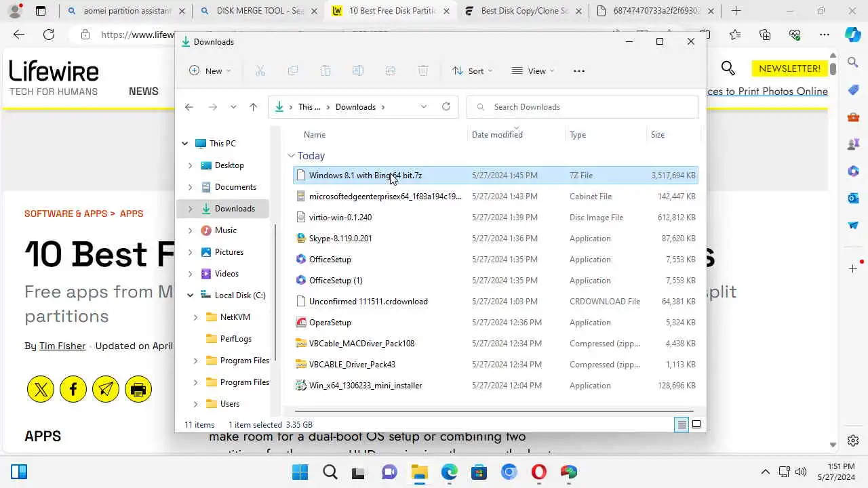Switch to large thumbnails view icon
The width and height of the screenshot is (868, 488).
tap(696, 425)
